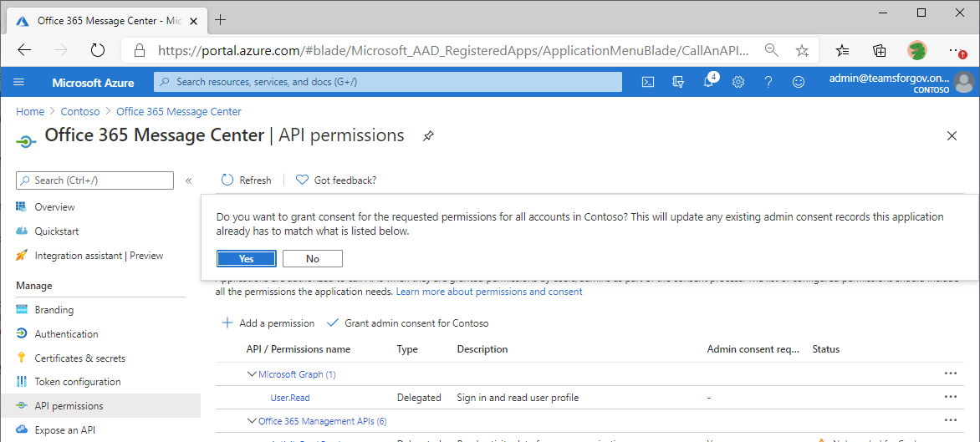Click Add a permission
The image size is (980, 442).
[x=268, y=323]
